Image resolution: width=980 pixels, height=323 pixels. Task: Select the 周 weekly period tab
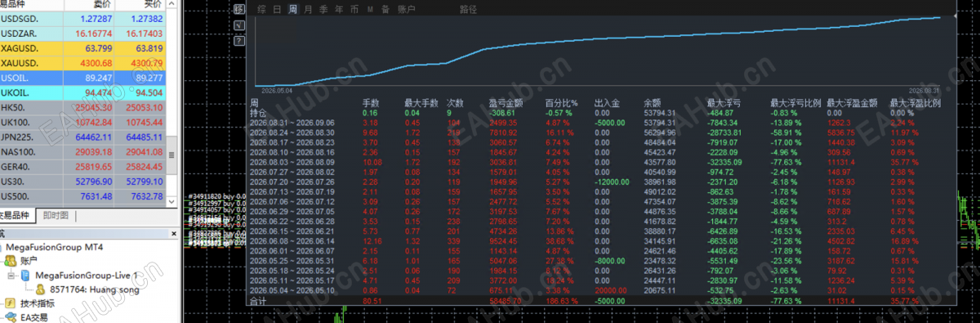(292, 10)
